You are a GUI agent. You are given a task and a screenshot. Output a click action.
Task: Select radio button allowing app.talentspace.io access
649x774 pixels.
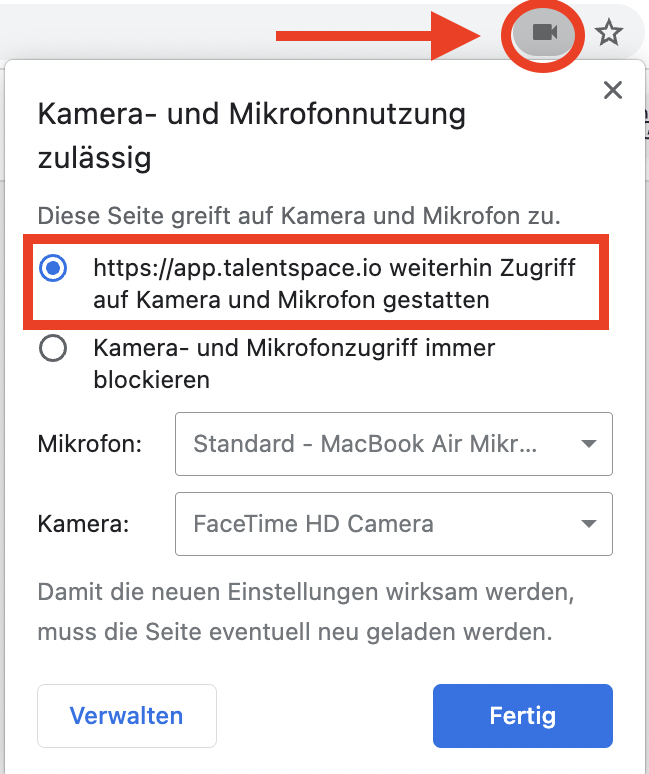(x=53, y=268)
